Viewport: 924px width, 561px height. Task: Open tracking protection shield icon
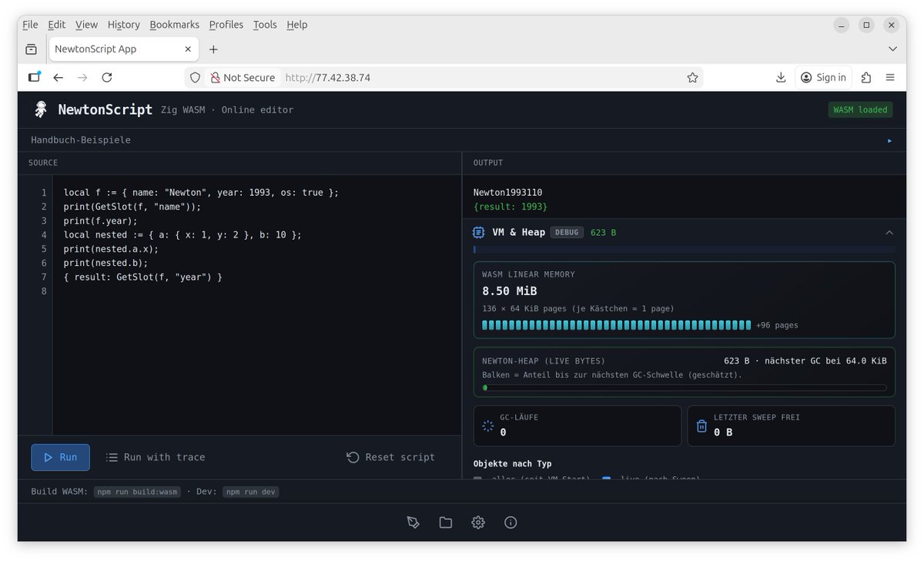tap(195, 77)
